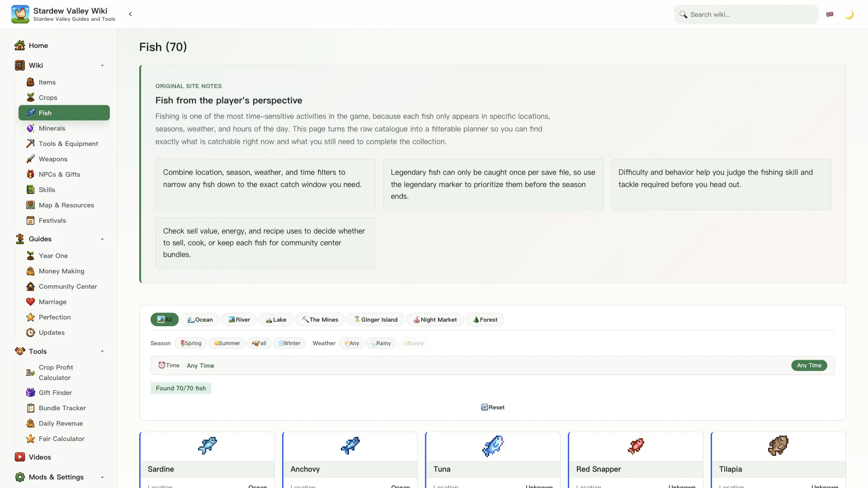Click the Wiki section book icon
Screen dimensions: 868x488
(20, 66)
